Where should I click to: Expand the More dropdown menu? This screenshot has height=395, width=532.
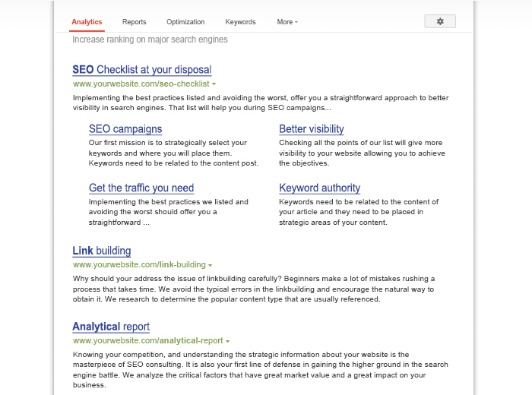pyautogui.click(x=287, y=22)
